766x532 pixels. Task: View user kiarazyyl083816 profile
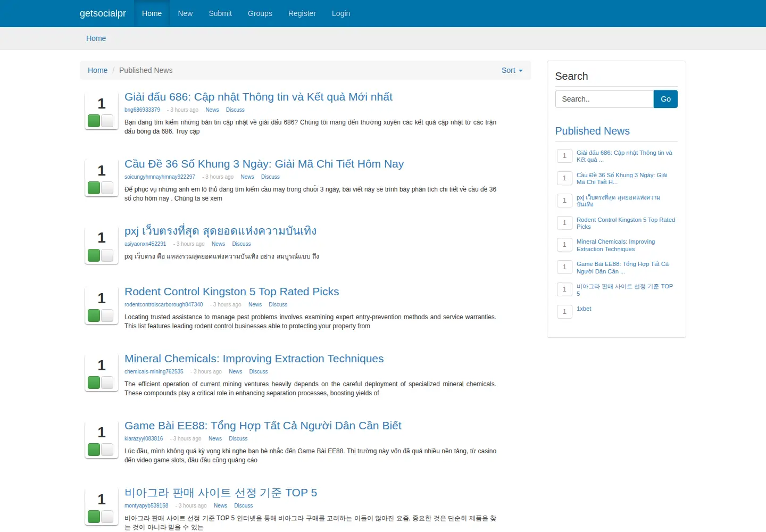pyautogui.click(x=144, y=439)
